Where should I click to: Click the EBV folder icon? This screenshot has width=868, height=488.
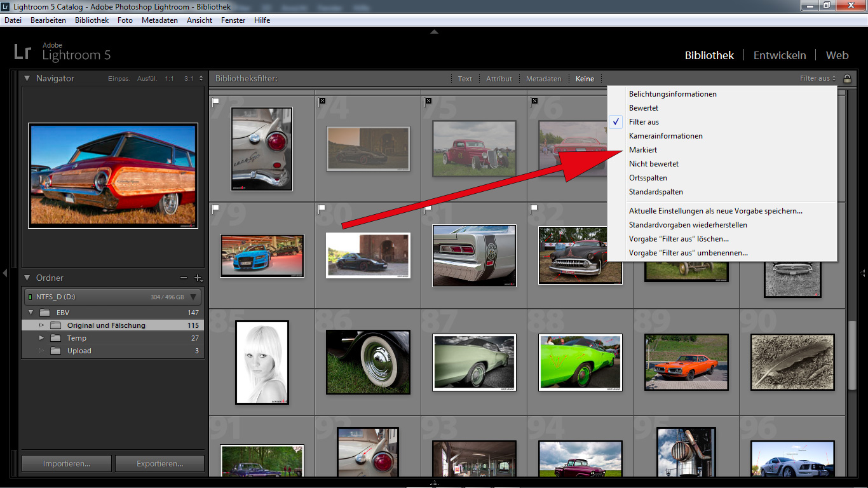coord(44,313)
